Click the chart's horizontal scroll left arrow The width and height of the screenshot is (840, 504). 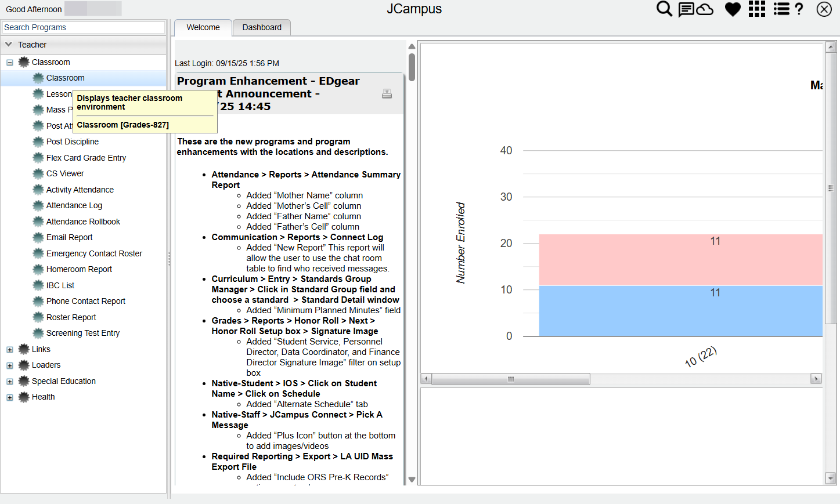click(x=426, y=379)
